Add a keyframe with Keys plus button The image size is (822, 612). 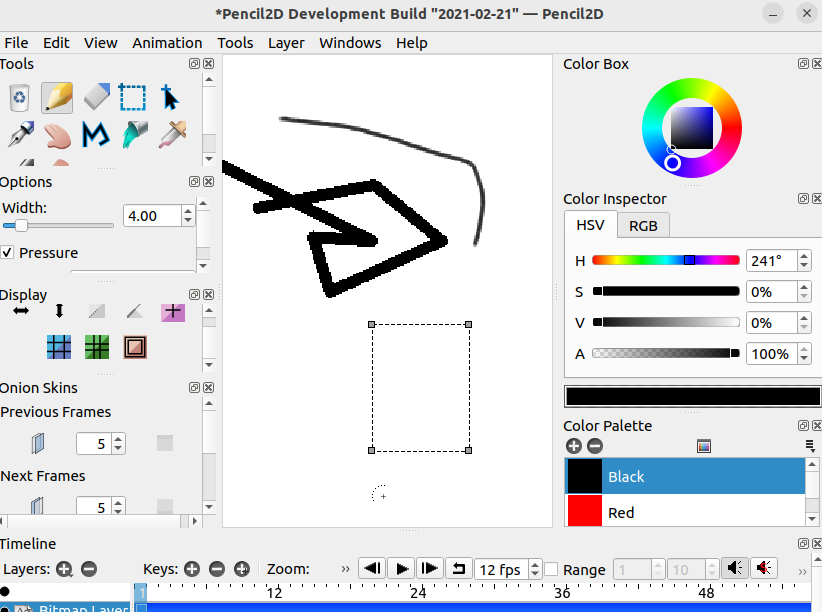pyautogui.click(x=192, y=569)
